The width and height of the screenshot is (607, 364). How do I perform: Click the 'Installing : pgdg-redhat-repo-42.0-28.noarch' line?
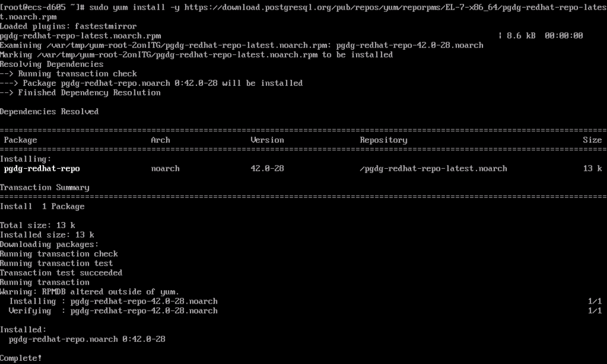point(113,301)
